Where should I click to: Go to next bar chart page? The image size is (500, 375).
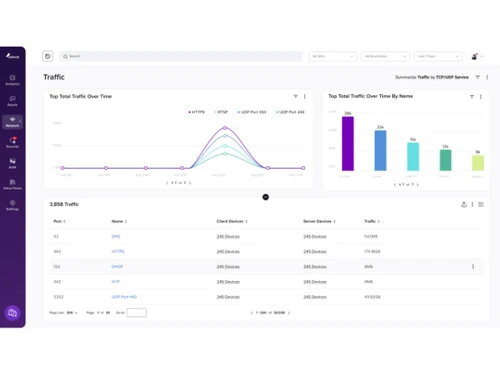pos(418,184)
